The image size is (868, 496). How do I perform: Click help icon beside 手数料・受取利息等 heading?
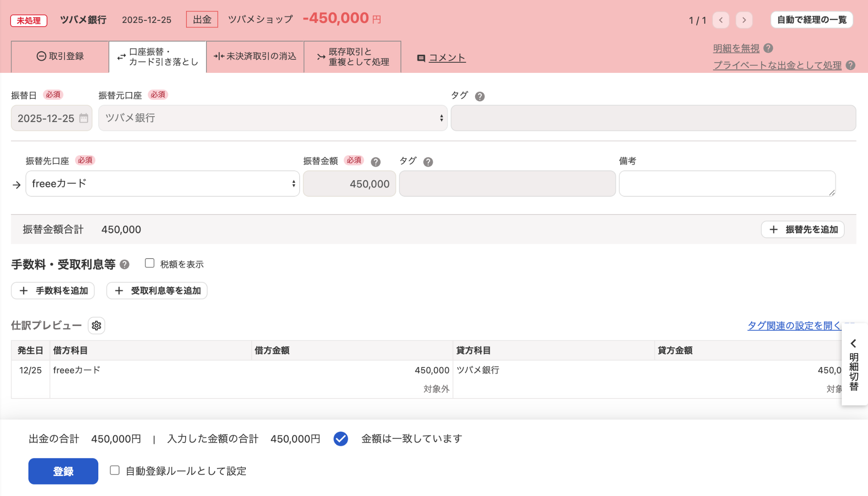(x=124, y=265)
